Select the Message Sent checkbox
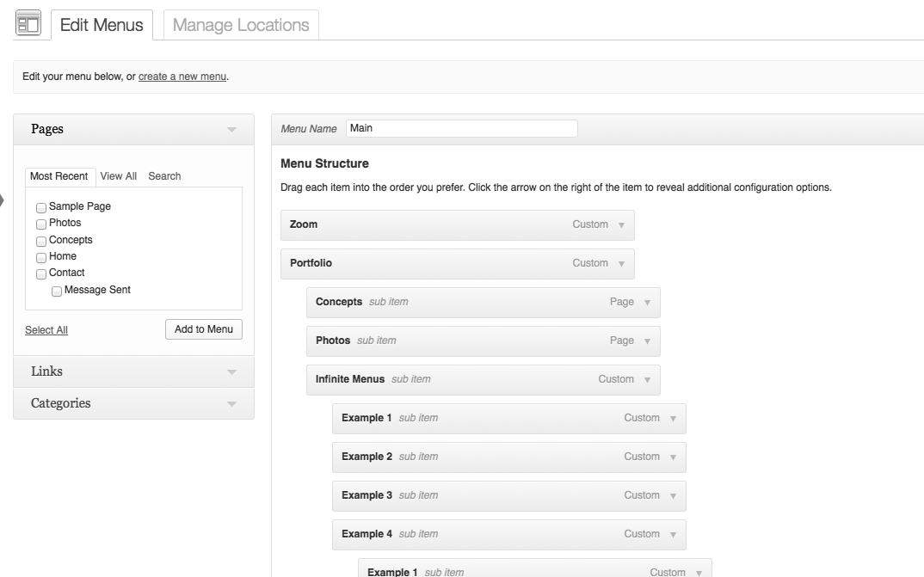The image size is (924, 577). (57, 291)
